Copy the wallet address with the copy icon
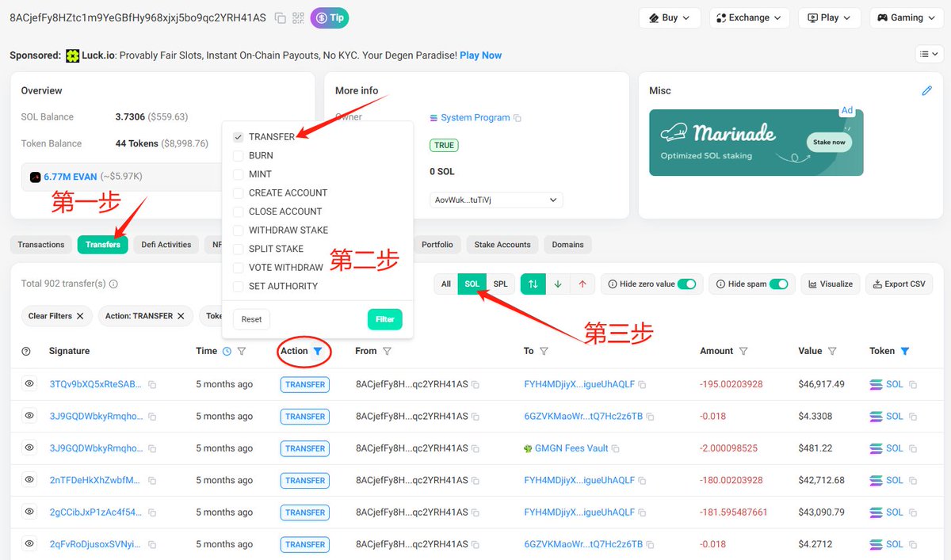 coord(281,17)
